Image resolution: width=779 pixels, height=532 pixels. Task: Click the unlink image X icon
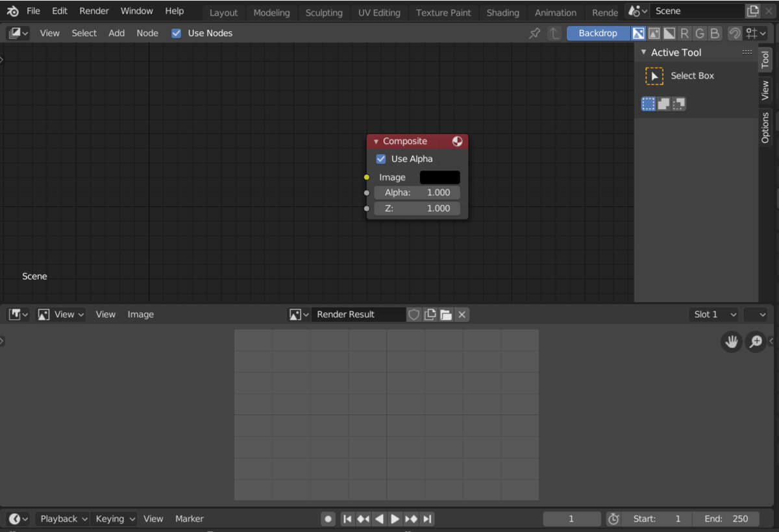click(462, 315)
